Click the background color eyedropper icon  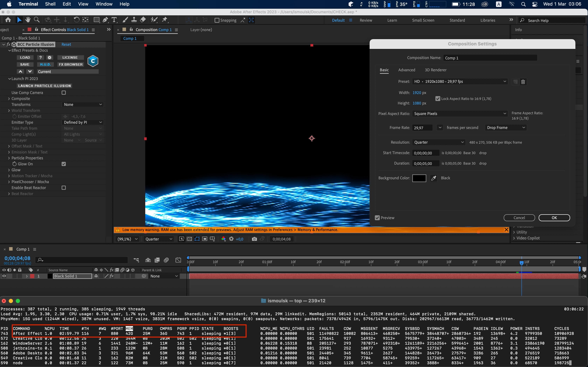coord(433,178)
